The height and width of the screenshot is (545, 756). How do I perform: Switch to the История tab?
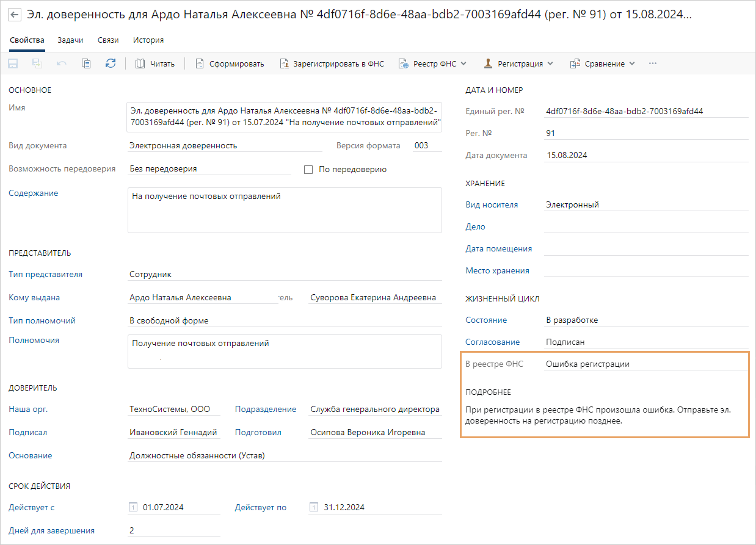tap(148, 40)
